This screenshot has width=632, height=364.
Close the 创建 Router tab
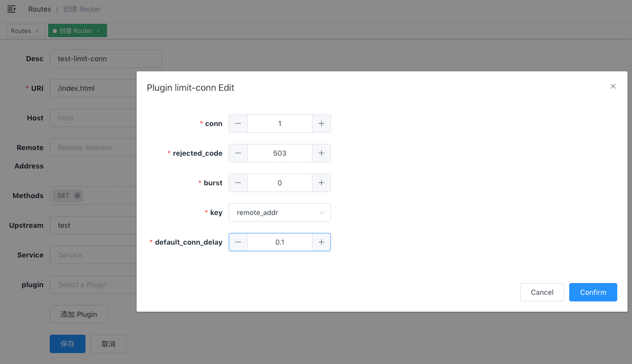(x=98, y=31)
